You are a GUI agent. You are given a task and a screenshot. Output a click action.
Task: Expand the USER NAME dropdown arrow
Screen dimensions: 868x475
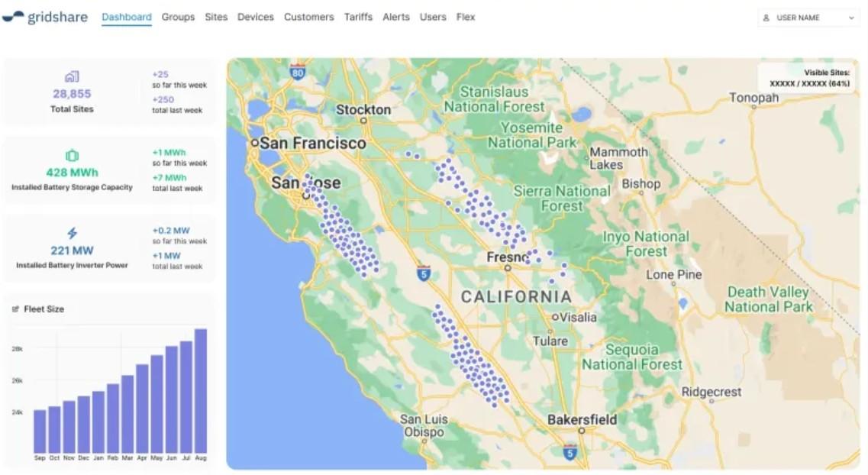click(851, 18)
